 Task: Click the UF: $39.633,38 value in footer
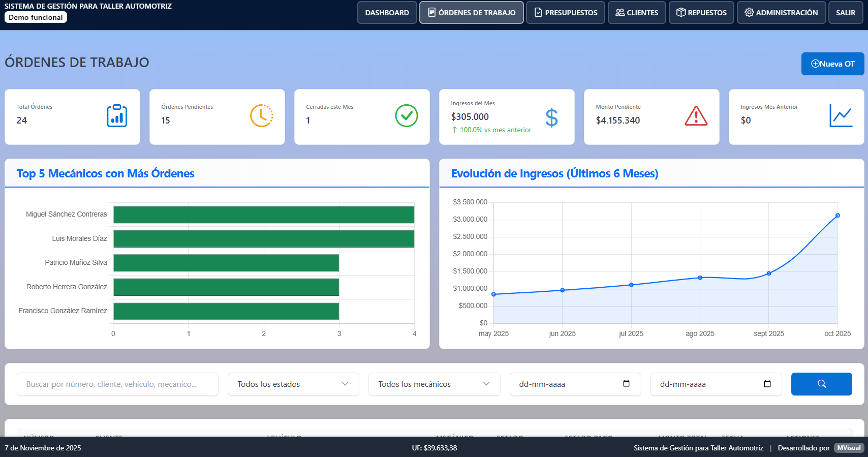click(435, 448)
